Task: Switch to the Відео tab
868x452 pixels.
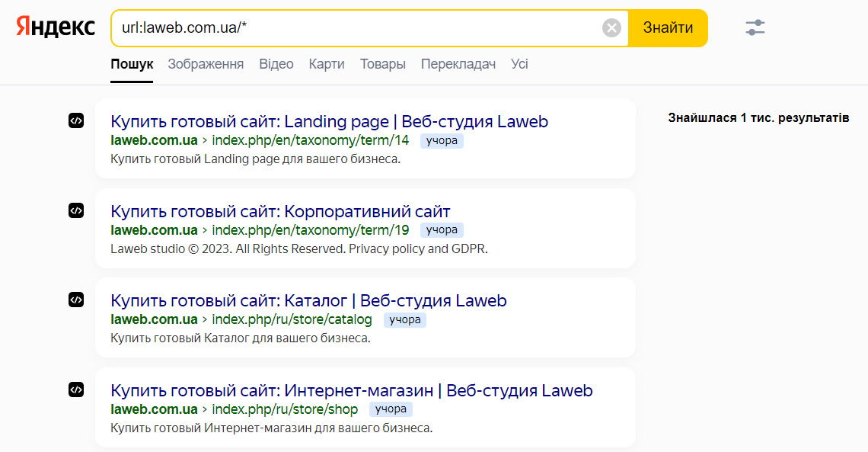Action: (x=276, y=64)
